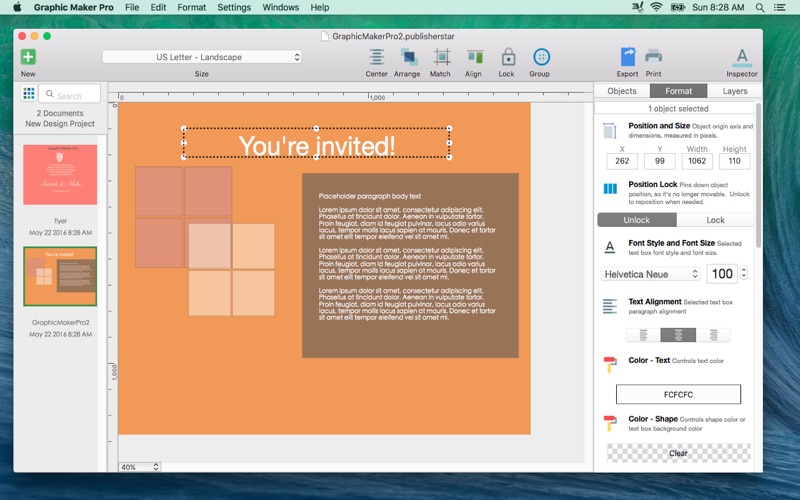Click the X position field
Screen dimensions: 800x500
(x=622, y=161)
